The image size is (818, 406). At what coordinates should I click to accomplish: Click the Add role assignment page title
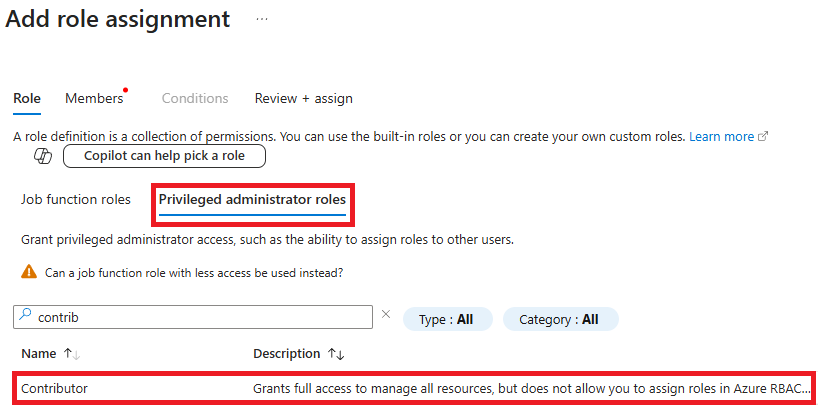tap(117, 19)
